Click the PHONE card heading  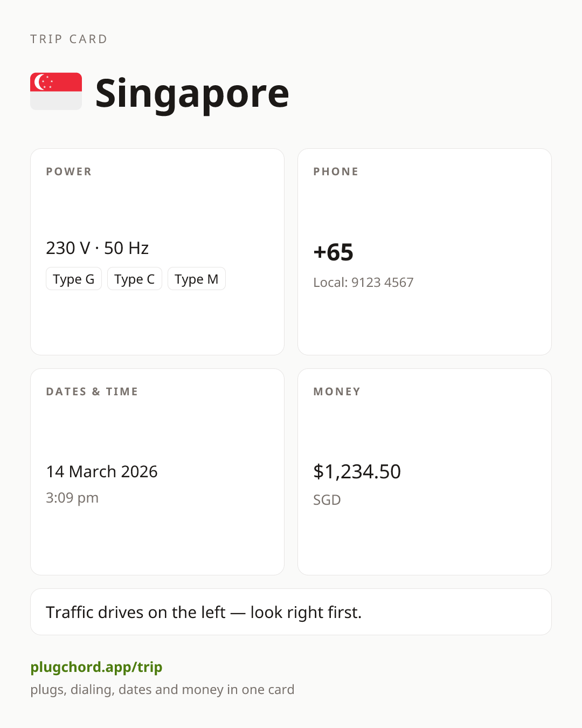[x=336, y=171]
